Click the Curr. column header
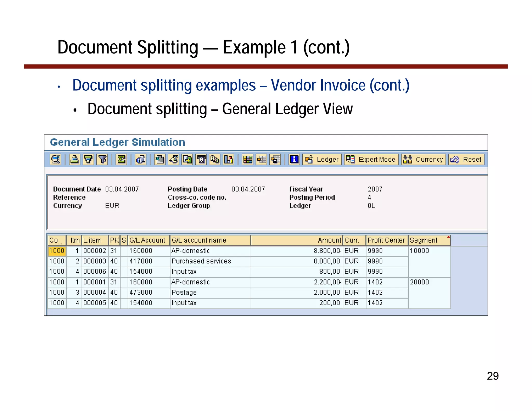Viewport: 532px width, 411px height. click(354, 240)
